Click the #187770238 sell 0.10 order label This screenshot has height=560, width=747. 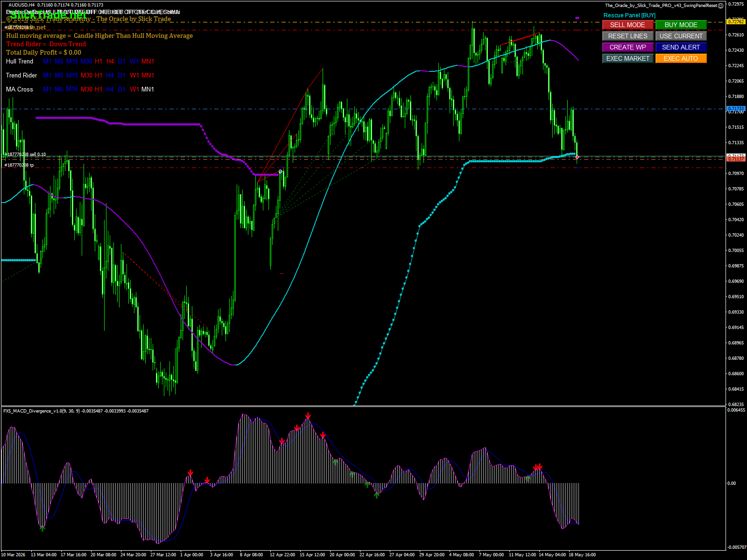coord(25,154)
